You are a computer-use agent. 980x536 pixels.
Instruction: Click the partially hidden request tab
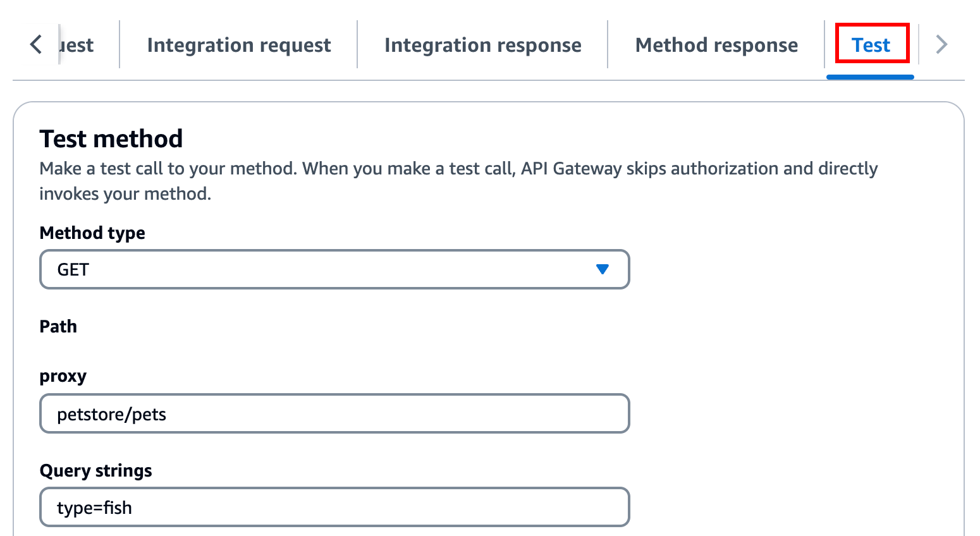click(77, 45)
